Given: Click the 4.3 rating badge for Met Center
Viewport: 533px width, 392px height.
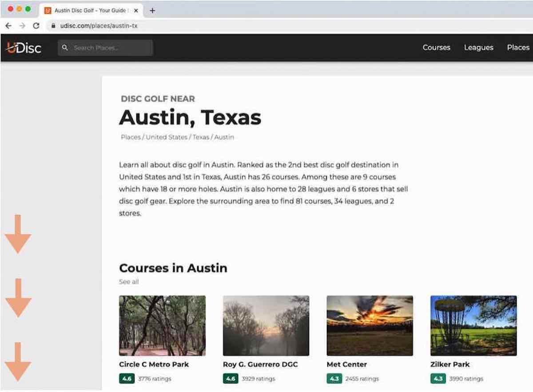Looking at the screenshot, I should (x=334, y=379).
